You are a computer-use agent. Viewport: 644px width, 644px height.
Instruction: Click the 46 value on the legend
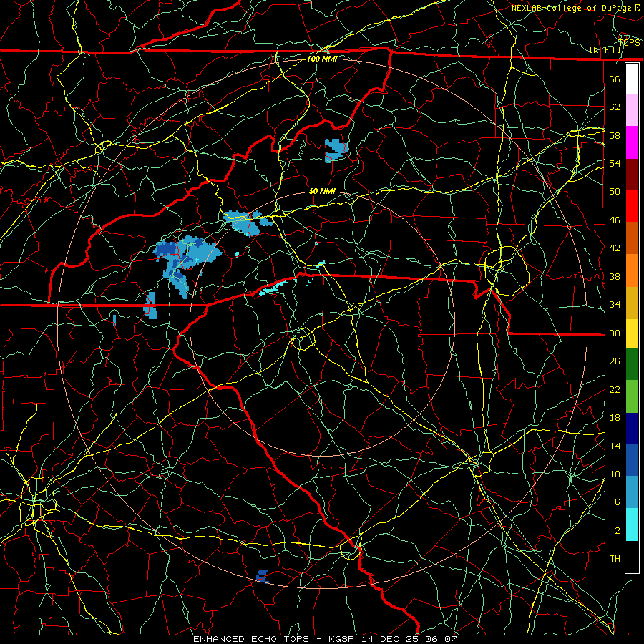point(615,220)
